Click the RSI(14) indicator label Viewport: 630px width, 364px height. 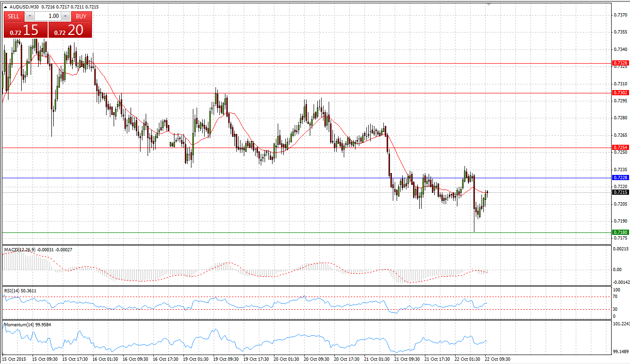(12, 291)
